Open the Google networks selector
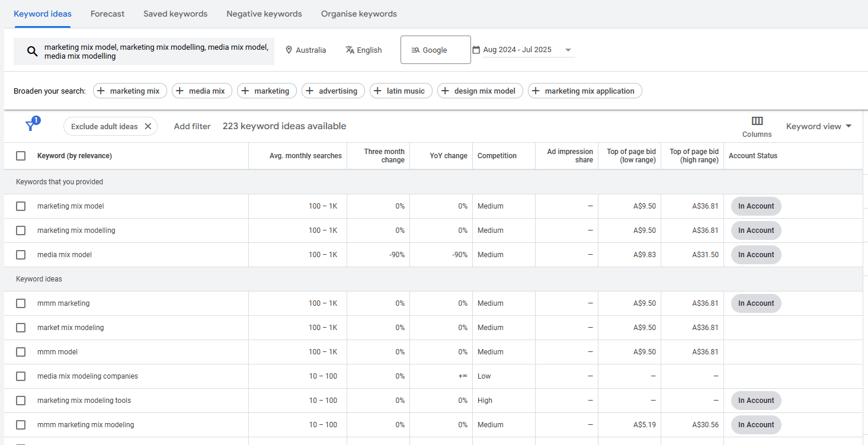Image resolution: width=868 pixels, height=445 pixels. coord(435,50)
